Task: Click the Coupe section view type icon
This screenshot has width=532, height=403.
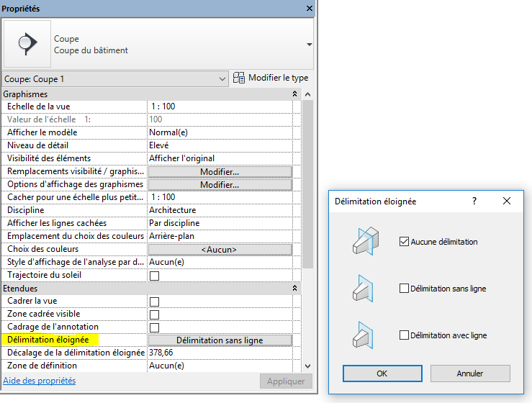Action: pyautogui.click(x=27, y=44)
